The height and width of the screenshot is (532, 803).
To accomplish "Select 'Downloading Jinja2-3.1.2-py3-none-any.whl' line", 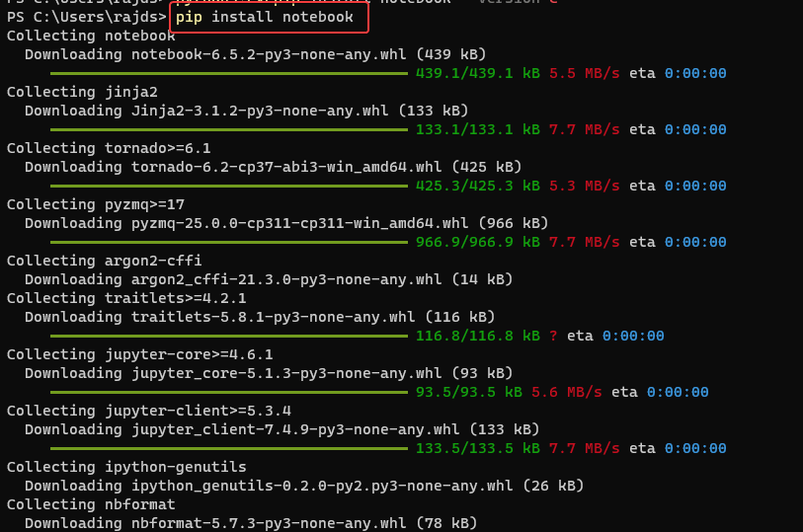I will (246, 111).
